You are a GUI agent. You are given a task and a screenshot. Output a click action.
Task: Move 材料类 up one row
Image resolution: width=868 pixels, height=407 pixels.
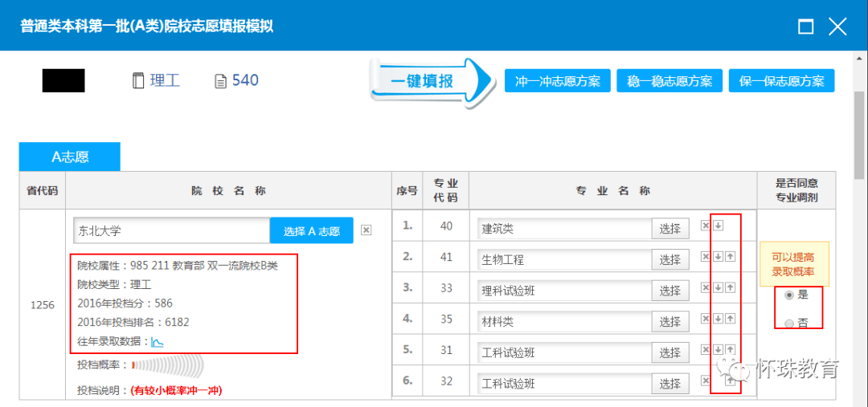coord(730,318)
